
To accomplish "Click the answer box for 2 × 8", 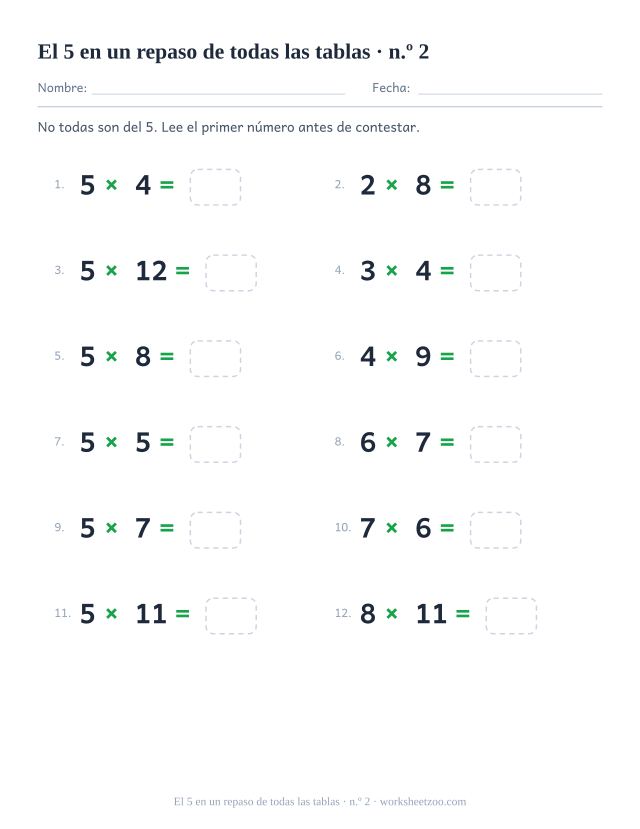I will (495, 187).
